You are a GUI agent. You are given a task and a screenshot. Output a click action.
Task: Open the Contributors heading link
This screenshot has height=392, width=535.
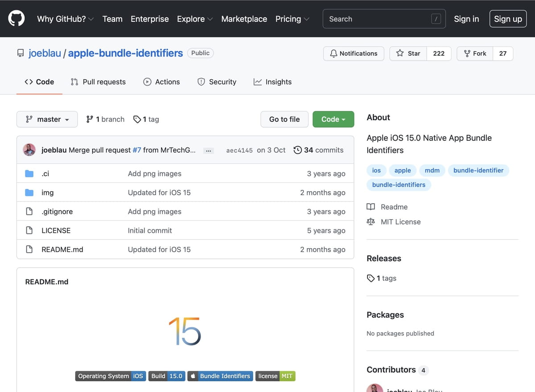[397, 370]
